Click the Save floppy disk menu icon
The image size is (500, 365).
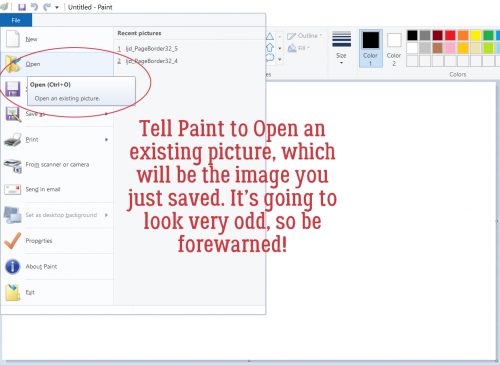point(13,89)
